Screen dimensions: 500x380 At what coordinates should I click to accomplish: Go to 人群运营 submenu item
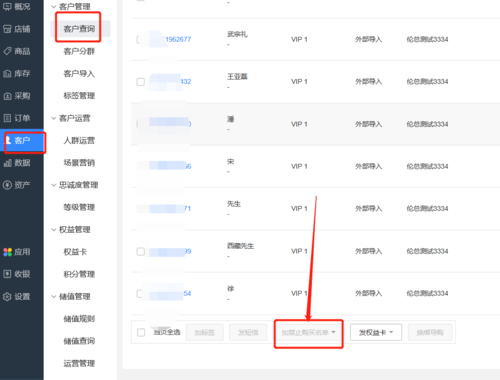pos(79,140)
